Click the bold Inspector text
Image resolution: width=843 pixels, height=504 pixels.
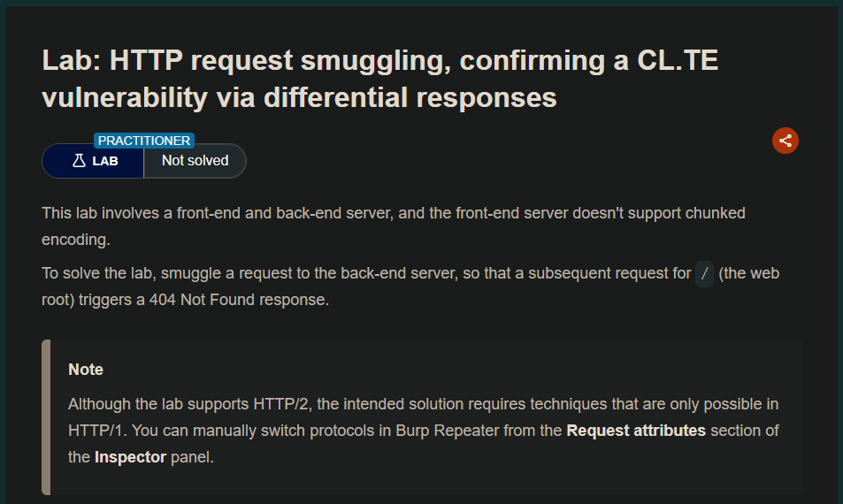130,458
